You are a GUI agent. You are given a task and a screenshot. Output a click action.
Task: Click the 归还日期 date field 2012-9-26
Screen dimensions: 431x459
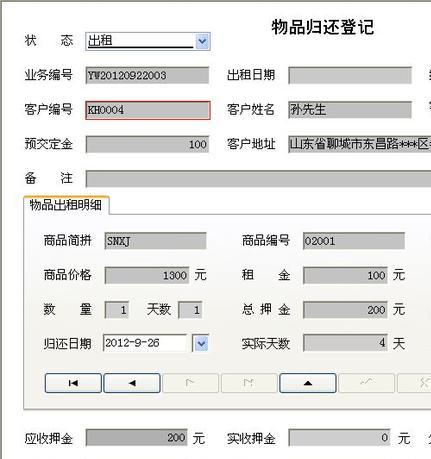145,343
